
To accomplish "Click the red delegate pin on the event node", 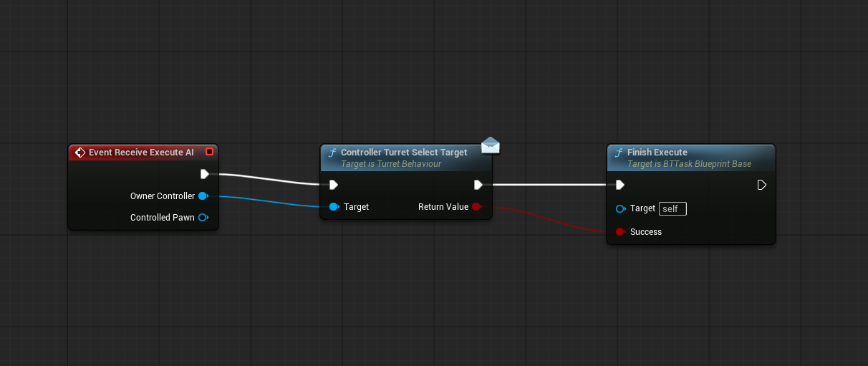I will click(x=209, y=152).
